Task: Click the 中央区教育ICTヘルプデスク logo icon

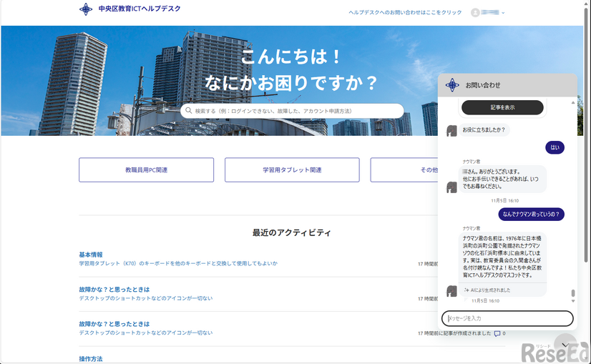Action: 86,9
